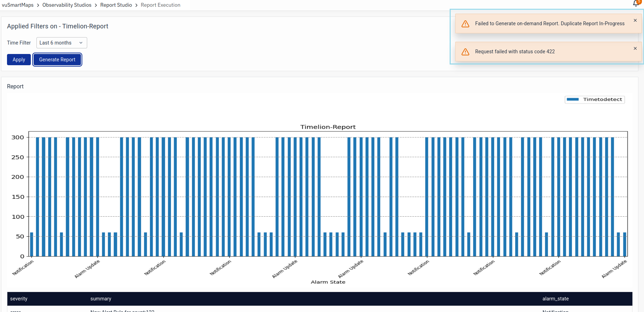The height and width of the screenshot is (312, 644).
Task: Open the Time Filter dropdown
Action: pyautogui.click(x=61, y=43)
